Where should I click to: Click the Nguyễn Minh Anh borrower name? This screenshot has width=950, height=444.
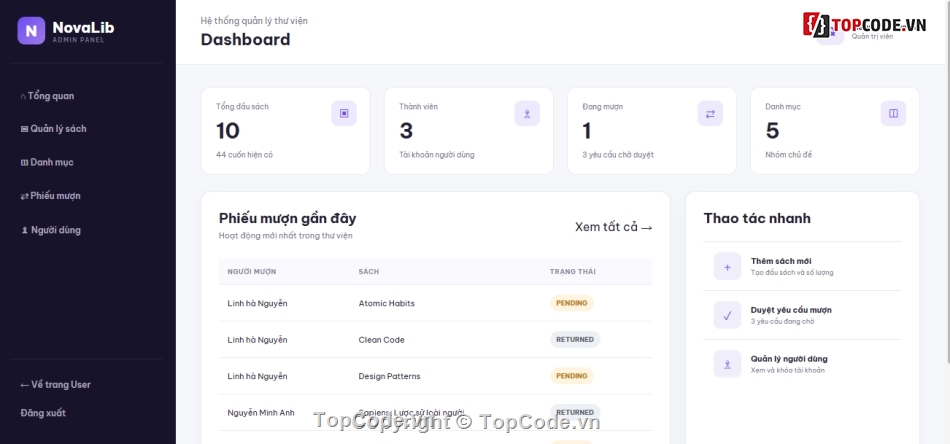tap(261, 413)
